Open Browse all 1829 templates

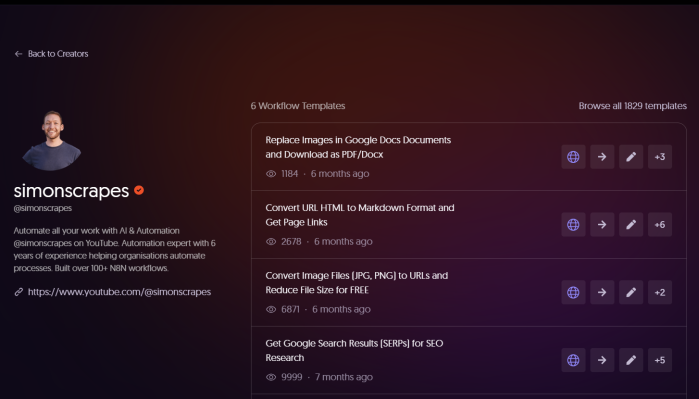tap(632, 106)
